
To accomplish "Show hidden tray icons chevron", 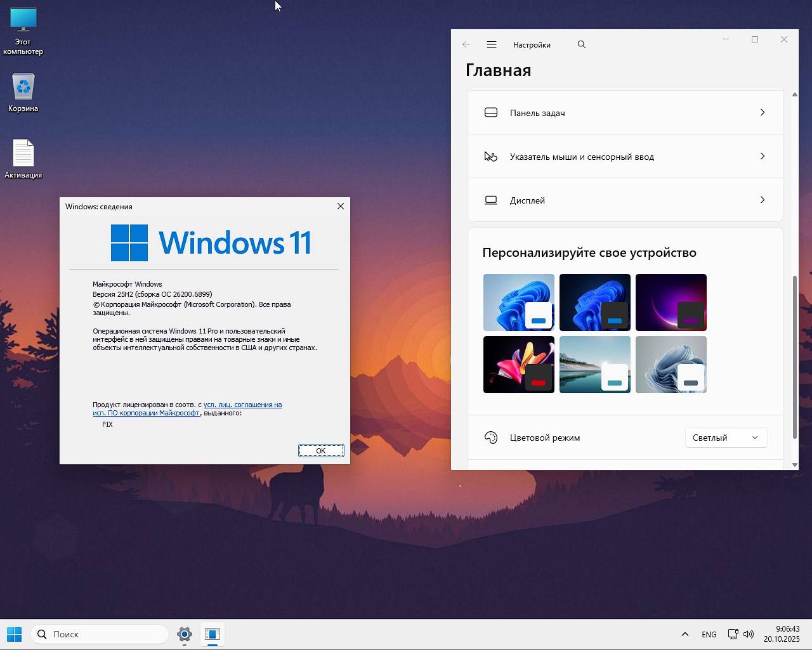I will coord(685,634).
